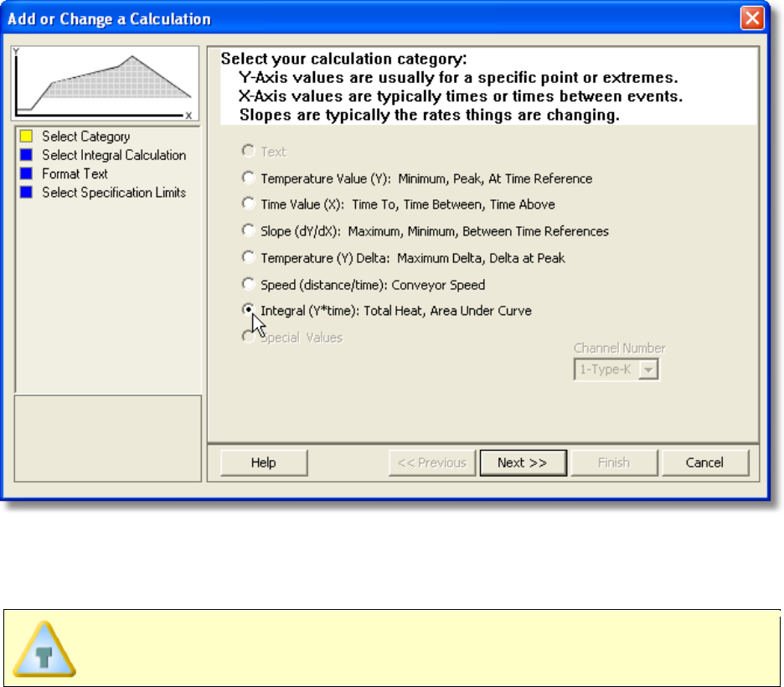Choose Temperature Value (Y) category
The width and height of the screenshot is (784, 687).
coord(248,178)
